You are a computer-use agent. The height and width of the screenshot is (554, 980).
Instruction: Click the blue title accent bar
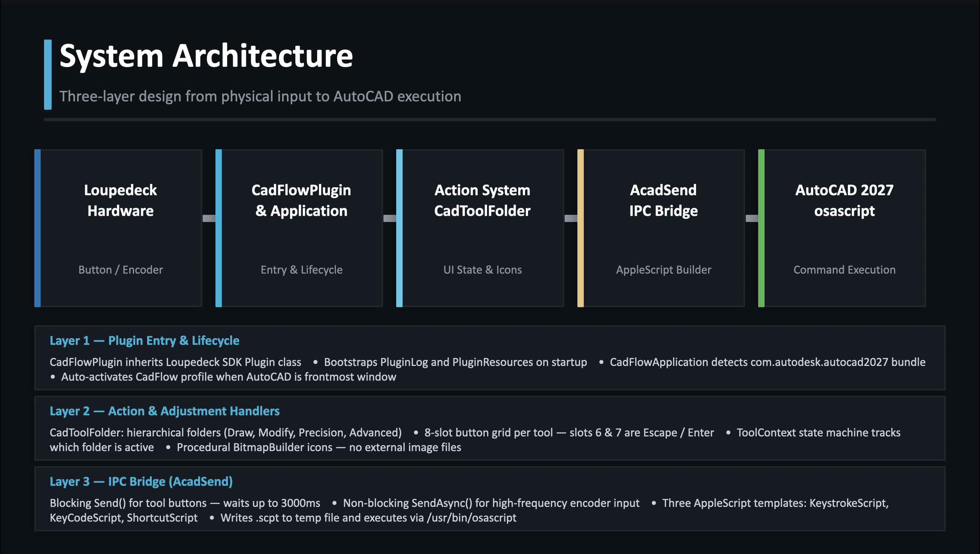pos(47,75)
